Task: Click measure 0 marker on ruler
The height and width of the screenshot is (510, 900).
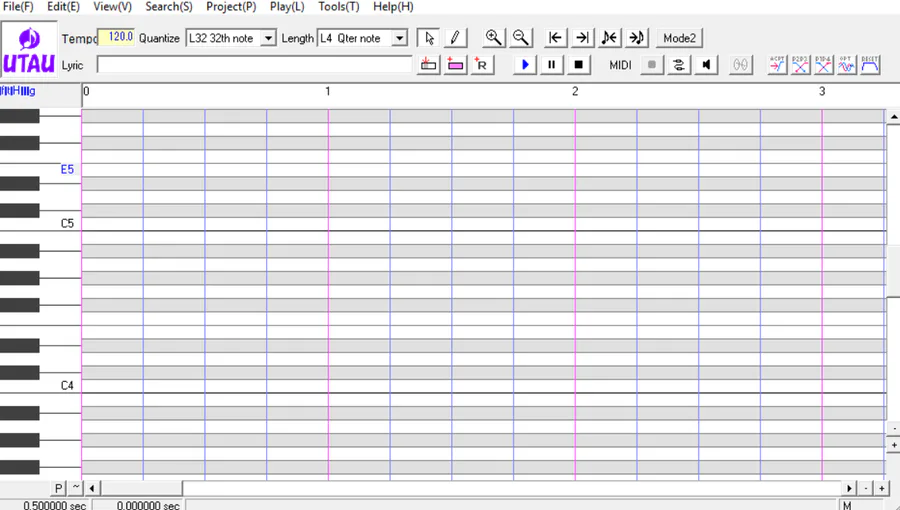Action: (x=86, y=92)
